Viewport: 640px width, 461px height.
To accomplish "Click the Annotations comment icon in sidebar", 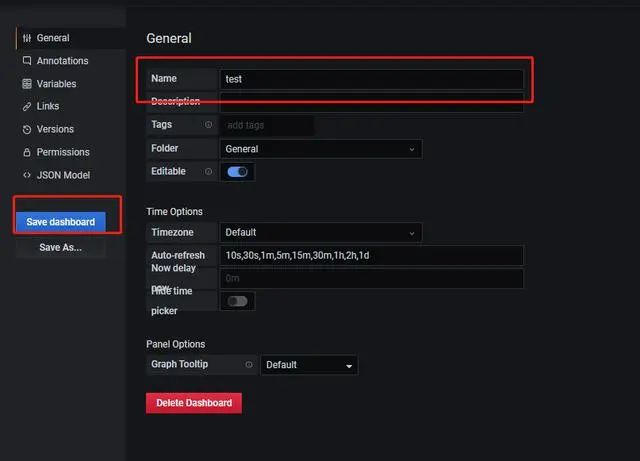I will coord(27,61).
